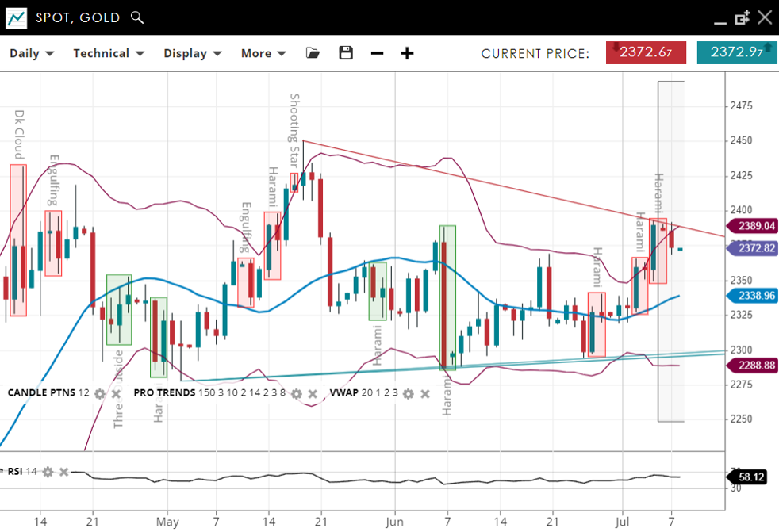
Task: Open VWAP indicator settings gear
Action: point(408,393)
